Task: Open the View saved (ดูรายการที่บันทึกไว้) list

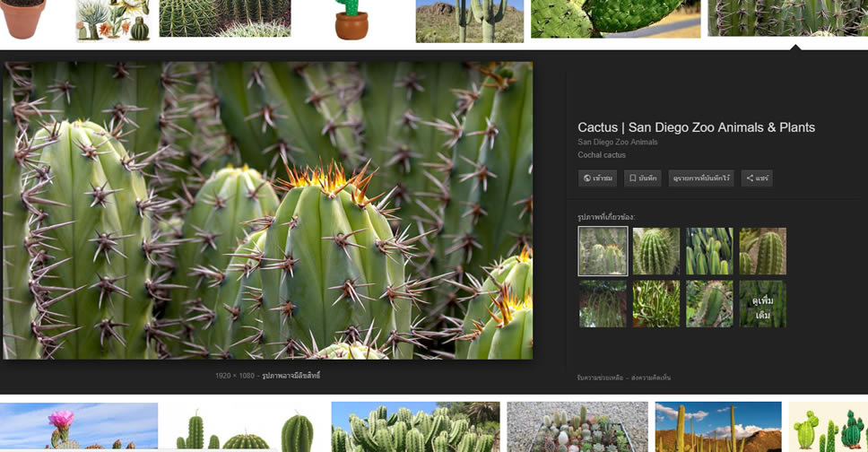Action: click(700, 178)
